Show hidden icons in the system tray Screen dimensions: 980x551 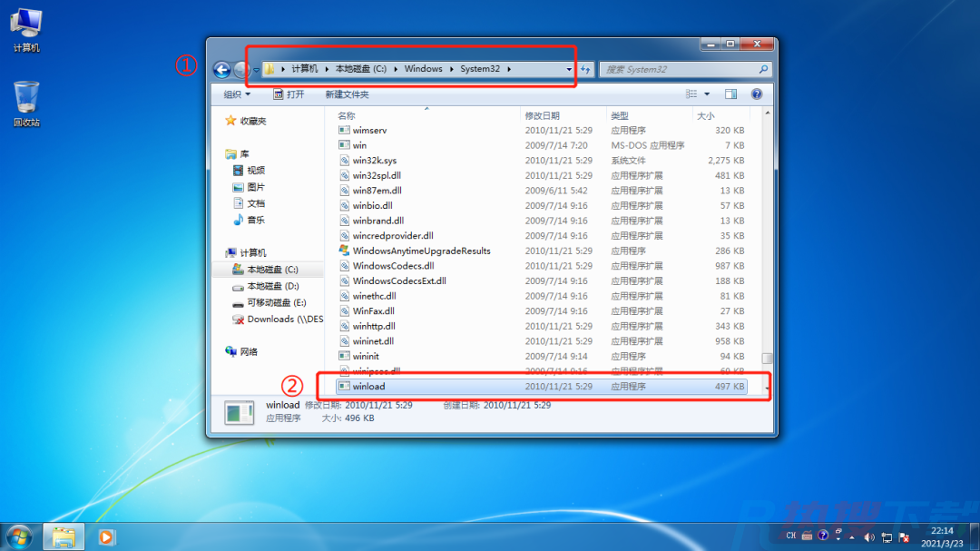[852, 537]
